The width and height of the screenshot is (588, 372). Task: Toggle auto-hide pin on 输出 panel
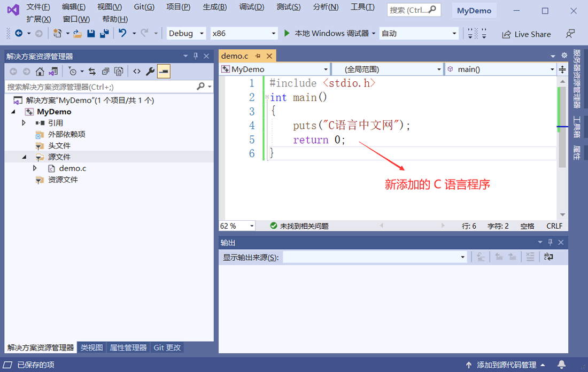550,242
